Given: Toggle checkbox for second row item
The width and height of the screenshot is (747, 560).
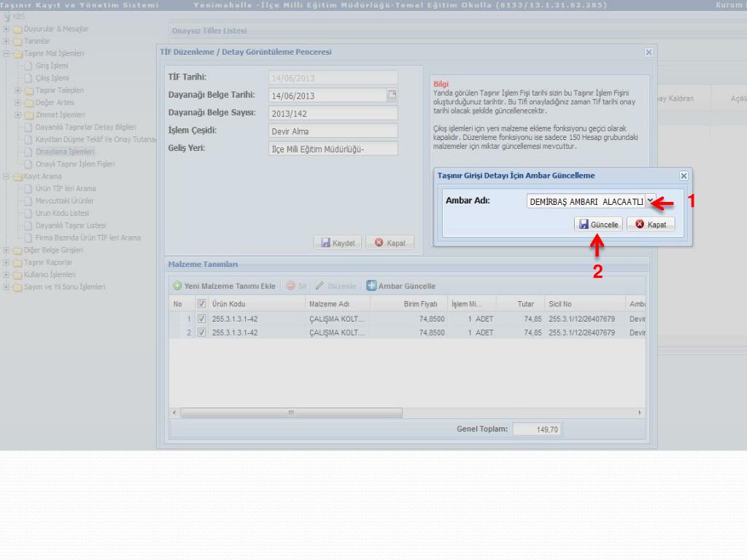Looking at the screenshot, I should tap(202, 332).
